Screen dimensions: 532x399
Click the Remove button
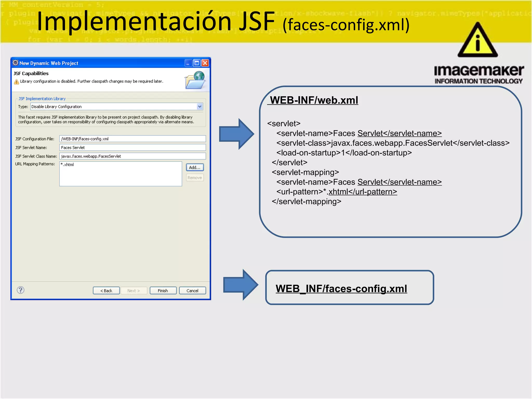coord(195,178)
